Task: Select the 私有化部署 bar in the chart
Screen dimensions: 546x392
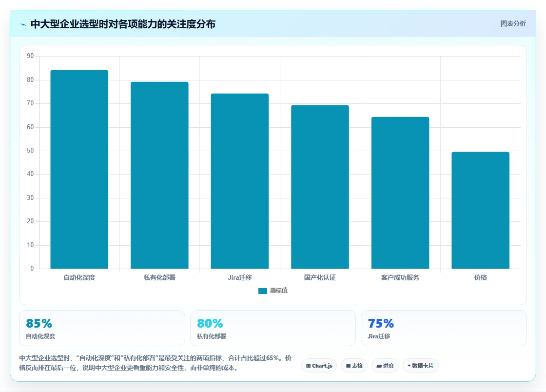Action: (159, 175)
